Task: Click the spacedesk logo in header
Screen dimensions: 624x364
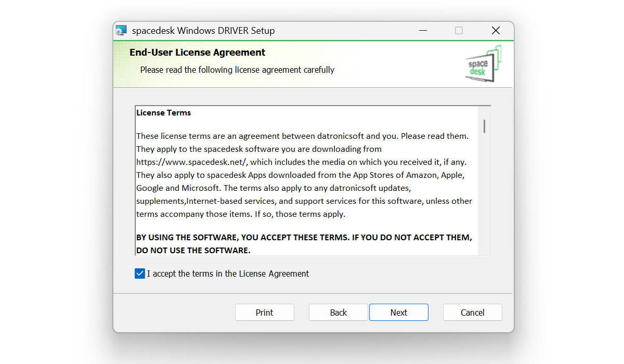Action: 483,64
